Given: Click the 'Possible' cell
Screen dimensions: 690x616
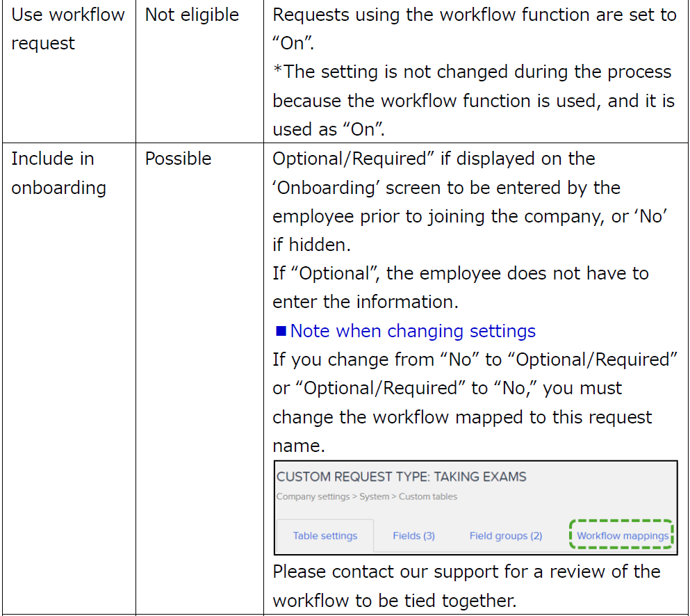Looking at the screenshot, I should [x=200, y=379].
